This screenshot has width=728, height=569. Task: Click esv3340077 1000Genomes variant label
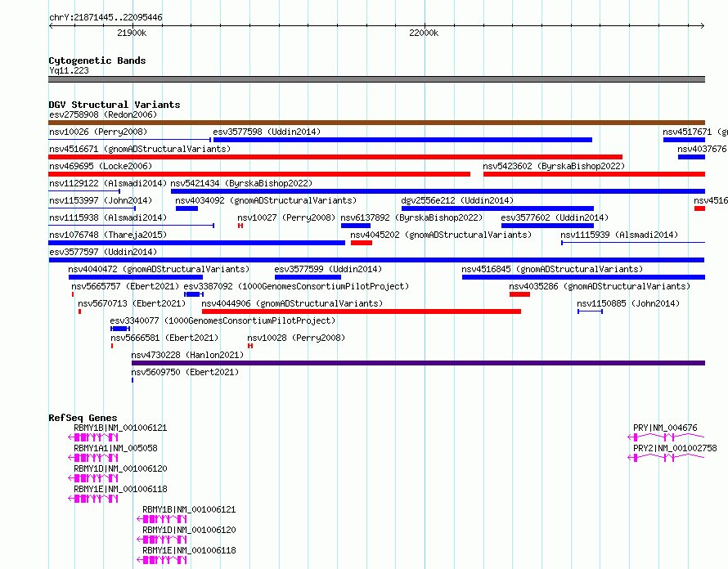click(222, 320)
